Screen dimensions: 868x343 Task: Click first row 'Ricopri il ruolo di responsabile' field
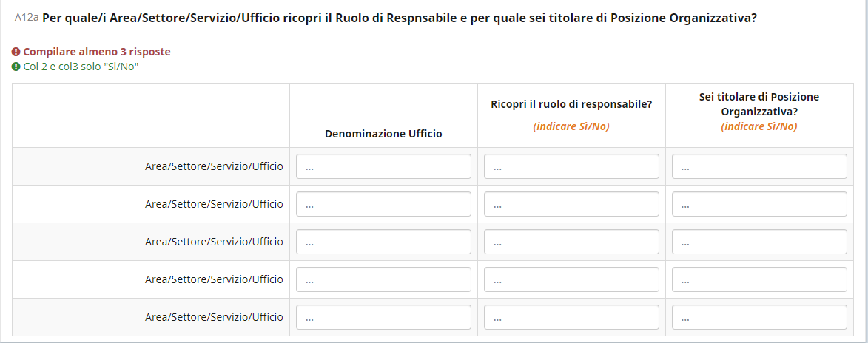click(571, 167)
